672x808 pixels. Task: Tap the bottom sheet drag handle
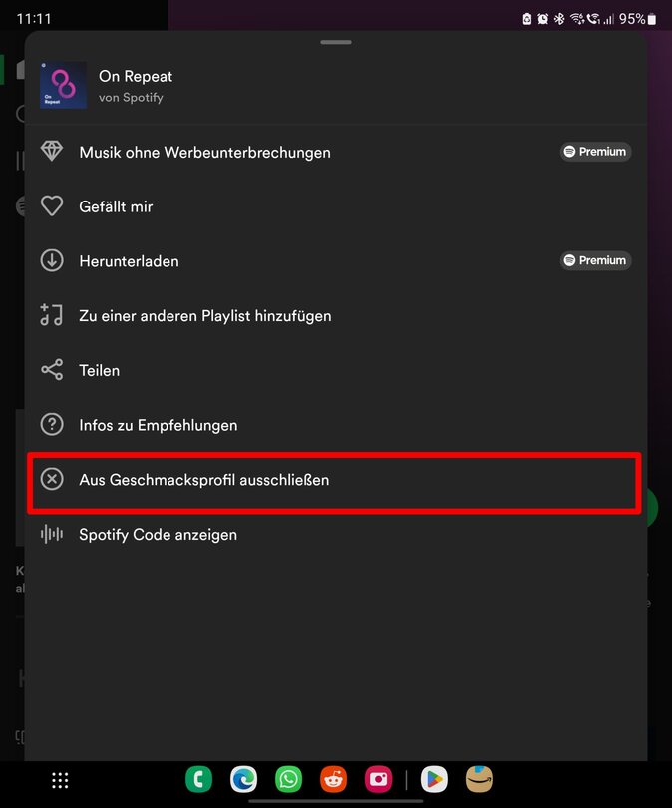click(336, 42)
